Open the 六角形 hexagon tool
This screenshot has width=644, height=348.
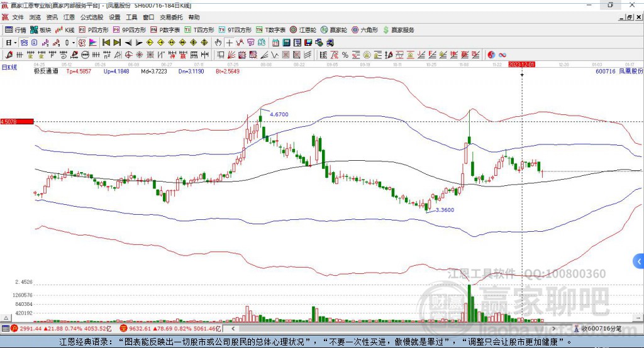click(365, 30)
